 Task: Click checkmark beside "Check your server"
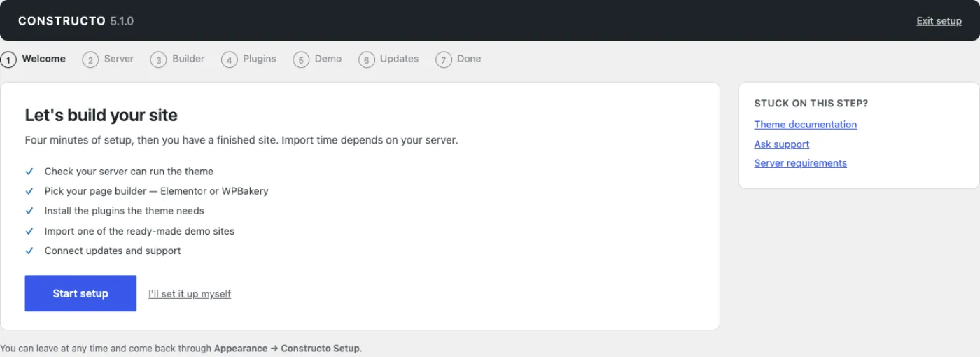pyautogui.click(x=29, y=171)
